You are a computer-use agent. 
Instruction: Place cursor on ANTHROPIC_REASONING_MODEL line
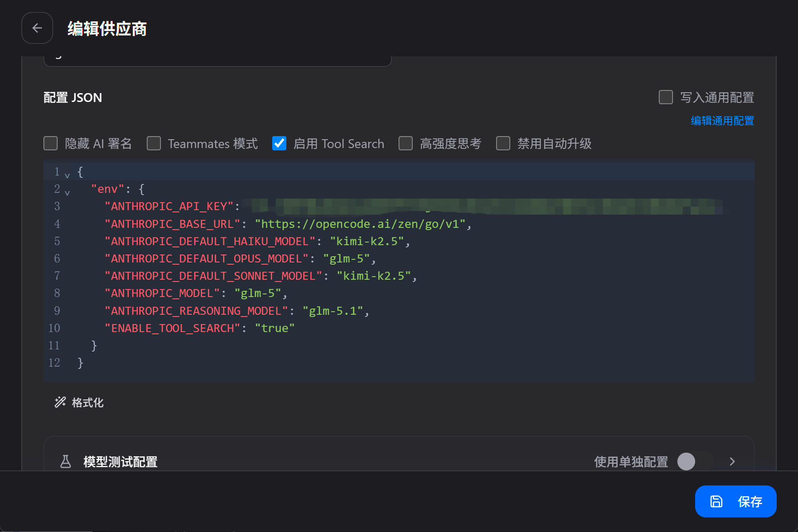[x=196, y=311]
